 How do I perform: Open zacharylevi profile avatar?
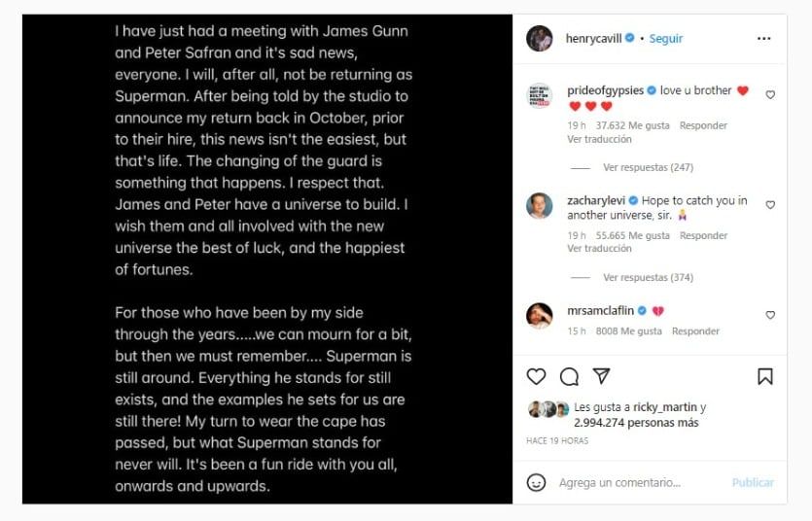coord(540,206)
